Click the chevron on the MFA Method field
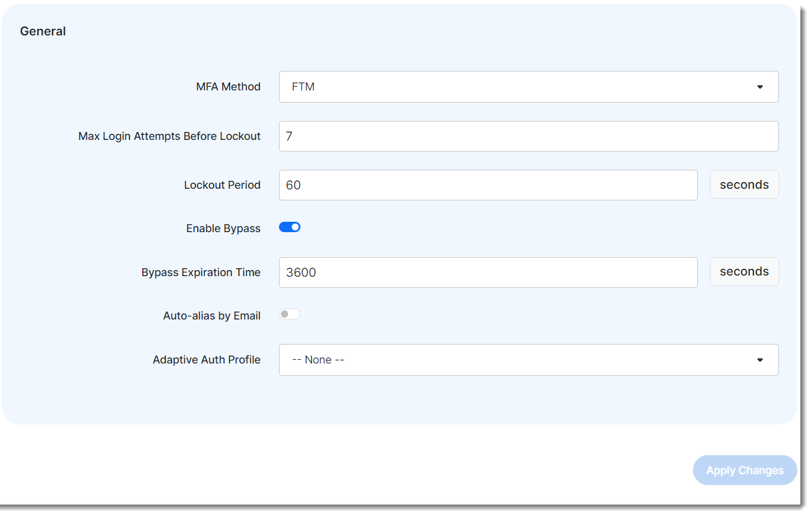812x515 pixels. 760,87
